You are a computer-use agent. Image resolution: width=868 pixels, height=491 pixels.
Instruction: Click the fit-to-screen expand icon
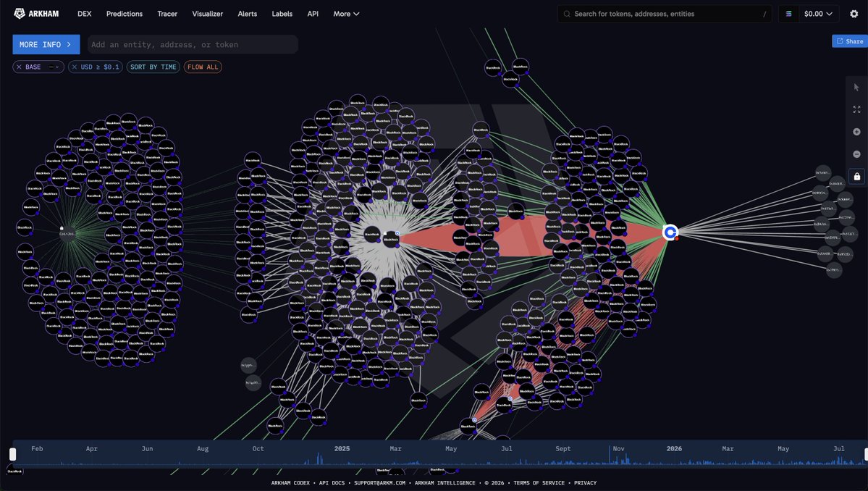(856, 109)
